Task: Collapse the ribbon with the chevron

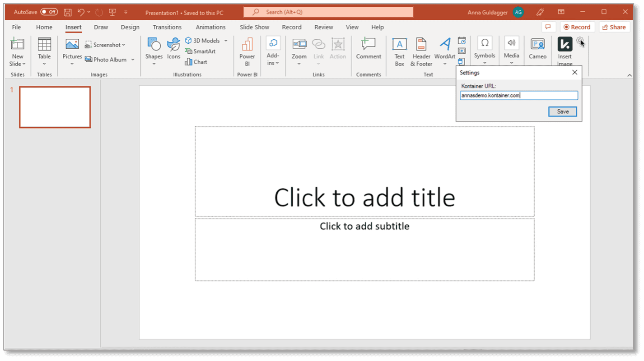Action: (630, 74)
